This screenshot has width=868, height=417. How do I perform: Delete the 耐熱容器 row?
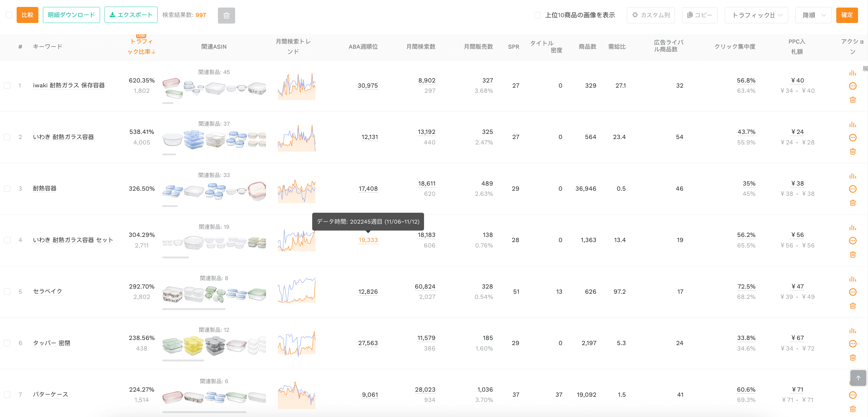click(853, 203)
